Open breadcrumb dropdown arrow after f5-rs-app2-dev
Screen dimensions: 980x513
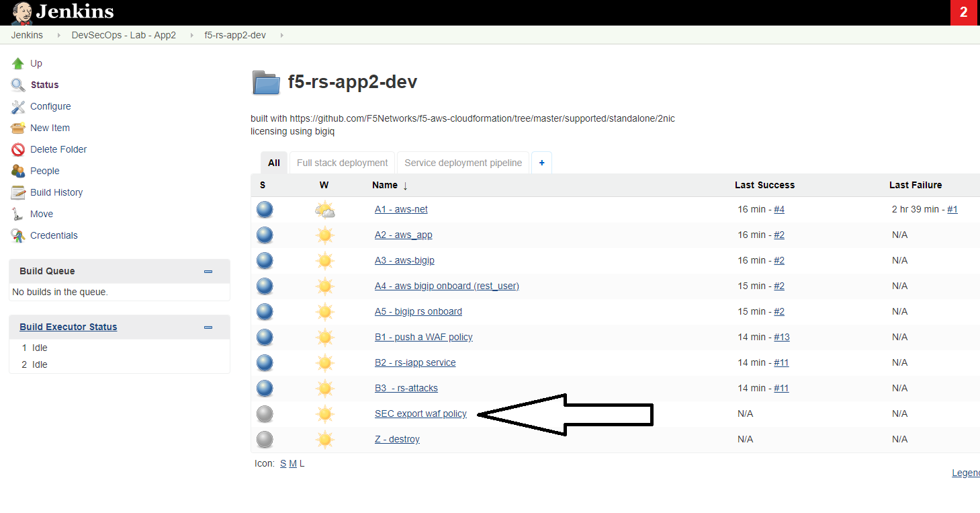point(281,35)
